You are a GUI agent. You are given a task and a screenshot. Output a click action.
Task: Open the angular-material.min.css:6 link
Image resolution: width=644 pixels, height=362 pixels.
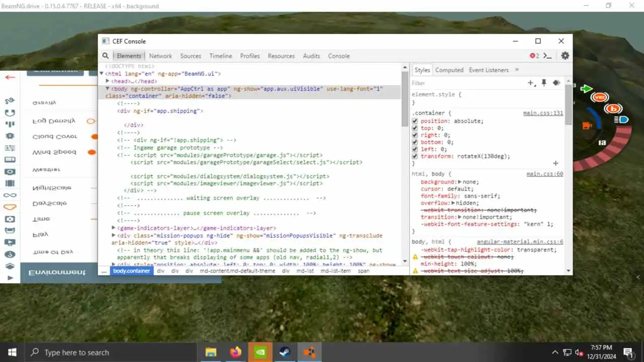(x=520, y=242)
